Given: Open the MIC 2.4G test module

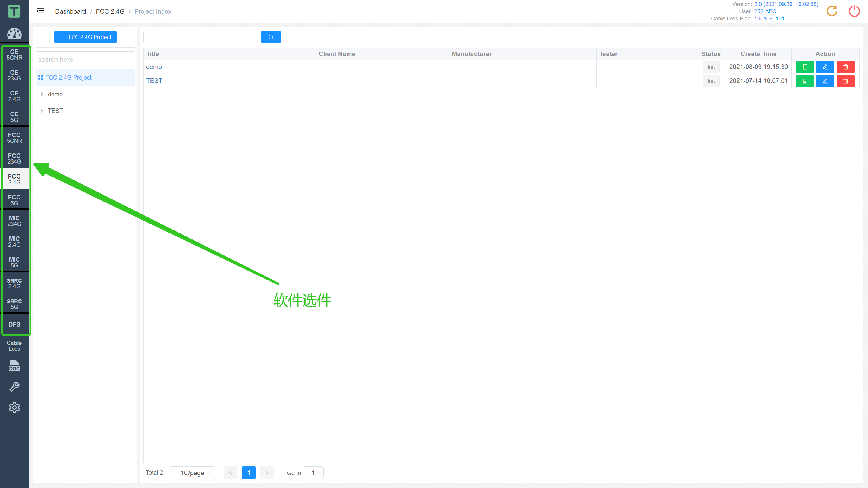Looking at the screenshot, I should click(x=14, y=241).
